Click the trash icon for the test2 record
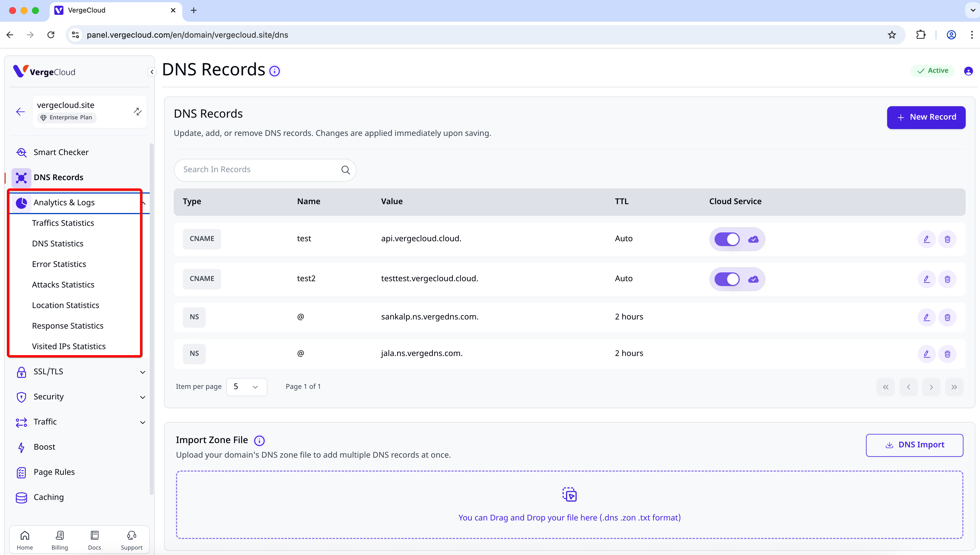This screenshot has height=555, width=980. (x=947, y=279)
